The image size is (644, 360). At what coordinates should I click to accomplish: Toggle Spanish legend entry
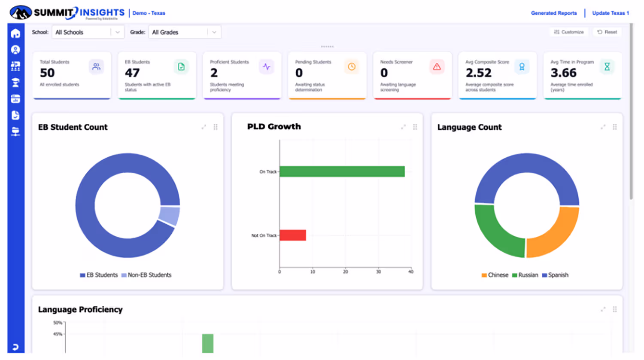pyautogui.click(x=555, y=275)
